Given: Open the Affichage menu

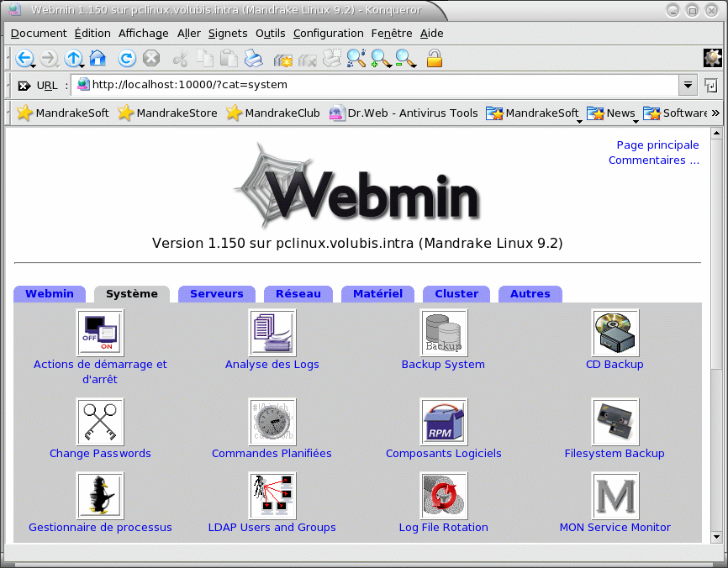Looking at the screenshot, I should click(x=144, y=34).
